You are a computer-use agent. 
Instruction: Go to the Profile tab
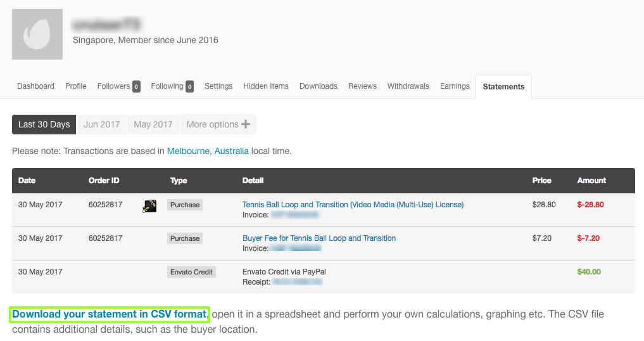click(x=76, y=86)
